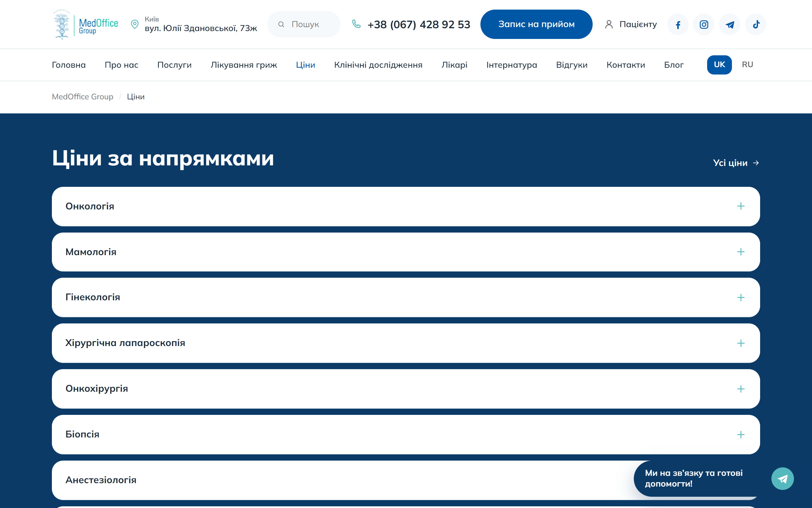The height and width of the screenshot is (508, 812).
Task: Click the arrow next to Усі ціни
Action: [x=756, y=163]
